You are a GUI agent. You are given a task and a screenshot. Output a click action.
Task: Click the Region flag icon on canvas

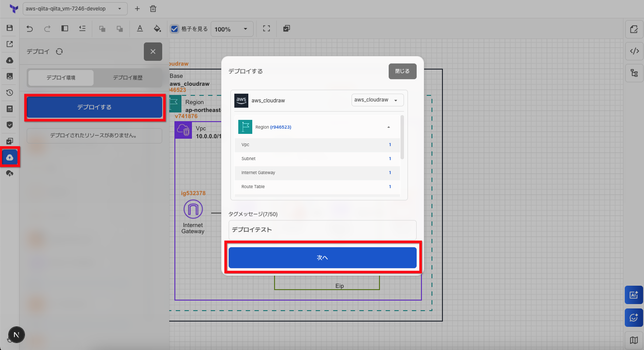coord(175,104)
